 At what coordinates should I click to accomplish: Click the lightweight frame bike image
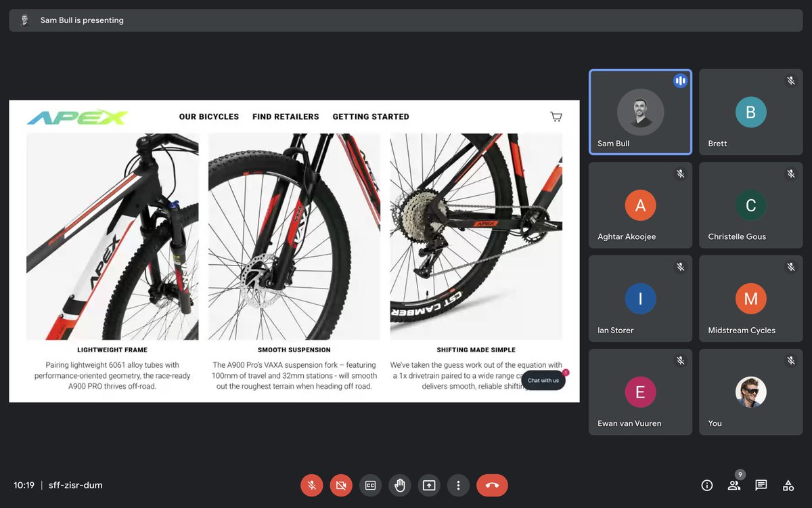click(x=112, y=236)
